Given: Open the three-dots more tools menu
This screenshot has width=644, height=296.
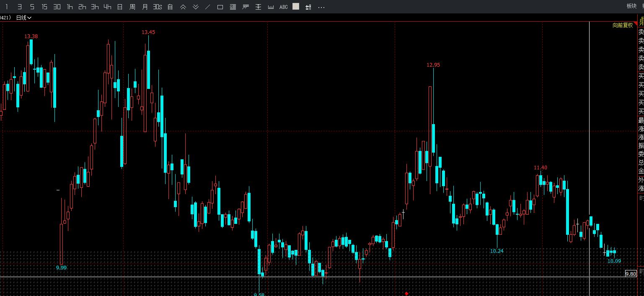Looking at the screenshot, I should pos(321,7).
